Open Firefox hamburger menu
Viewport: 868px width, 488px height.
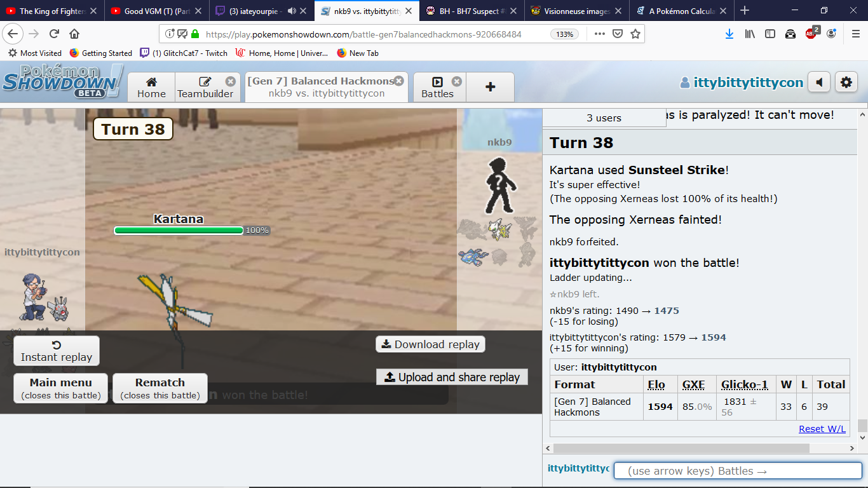(855, 34)
